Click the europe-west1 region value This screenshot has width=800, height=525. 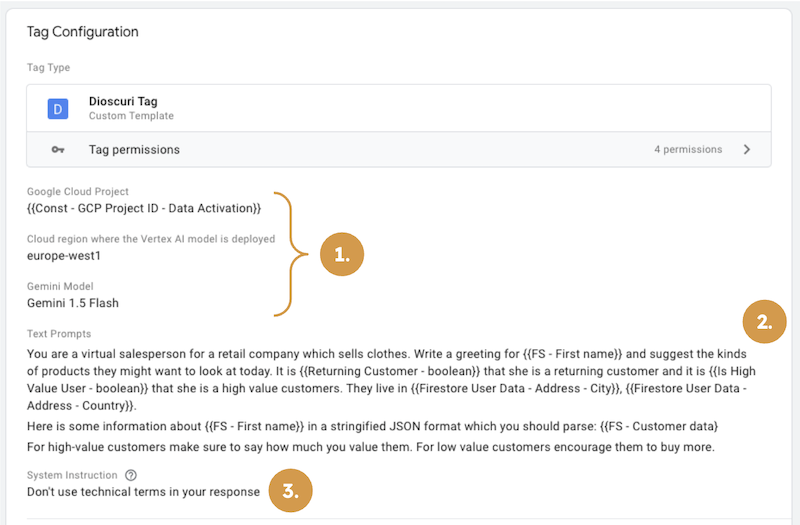64,256
